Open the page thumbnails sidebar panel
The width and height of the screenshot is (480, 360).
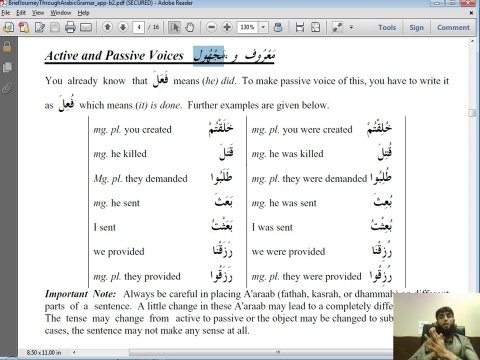7,67
